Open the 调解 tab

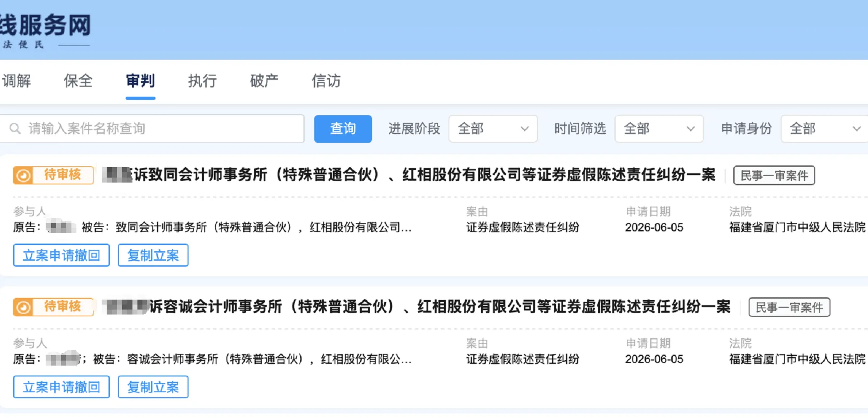(16, 81)
